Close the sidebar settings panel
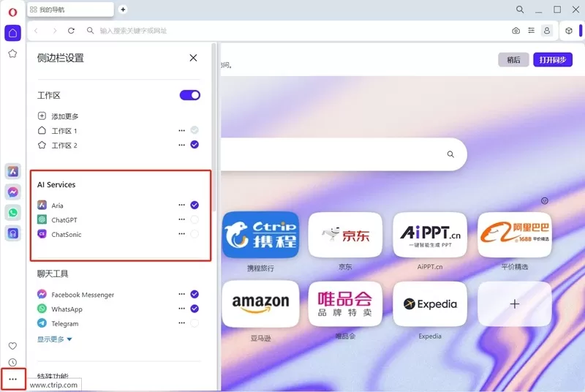This screenshot has width=585, height=392. 193,58
